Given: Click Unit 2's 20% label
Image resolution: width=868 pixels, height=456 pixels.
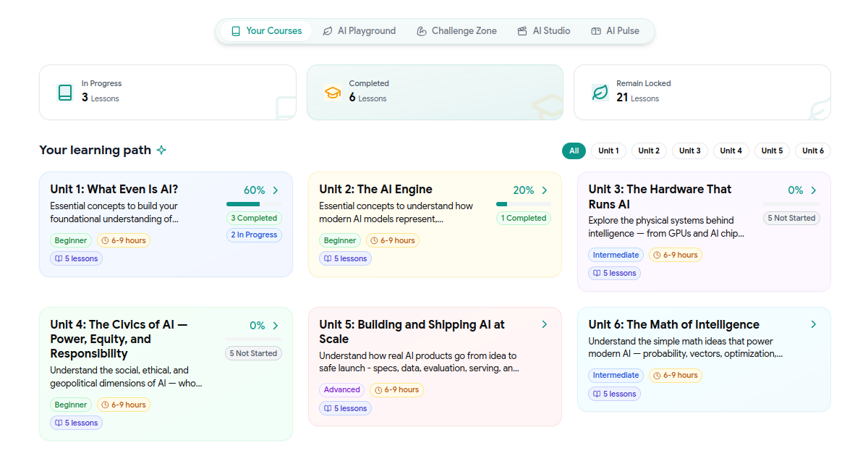Looking at the screenshot, I should [524, 190].
